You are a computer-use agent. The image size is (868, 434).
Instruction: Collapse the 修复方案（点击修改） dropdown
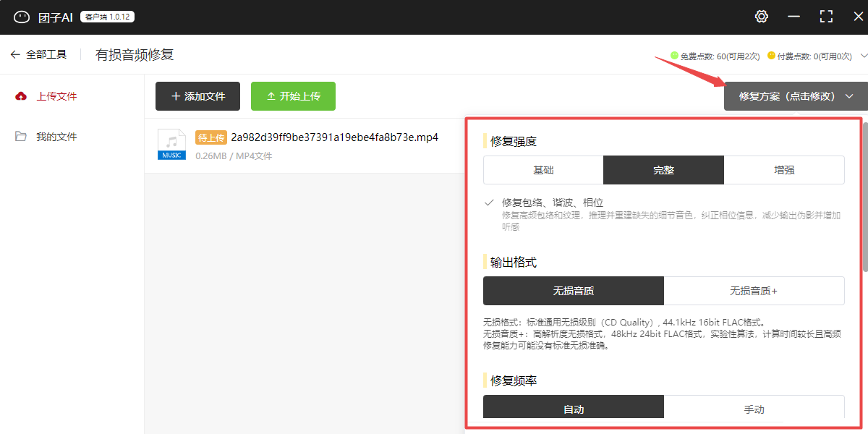tap(796, 96)
